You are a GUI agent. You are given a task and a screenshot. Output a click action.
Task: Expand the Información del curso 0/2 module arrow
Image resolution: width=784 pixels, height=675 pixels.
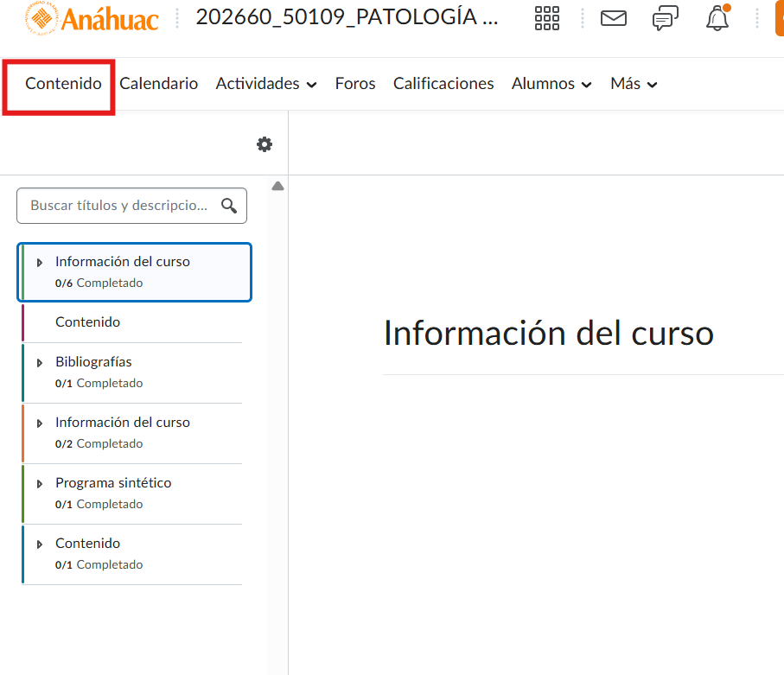[x=40, y=423]
